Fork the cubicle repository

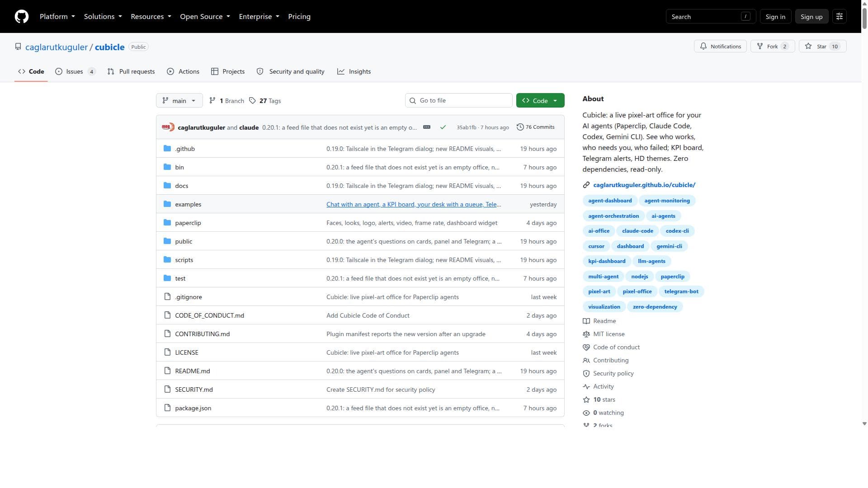click(773, 47)
